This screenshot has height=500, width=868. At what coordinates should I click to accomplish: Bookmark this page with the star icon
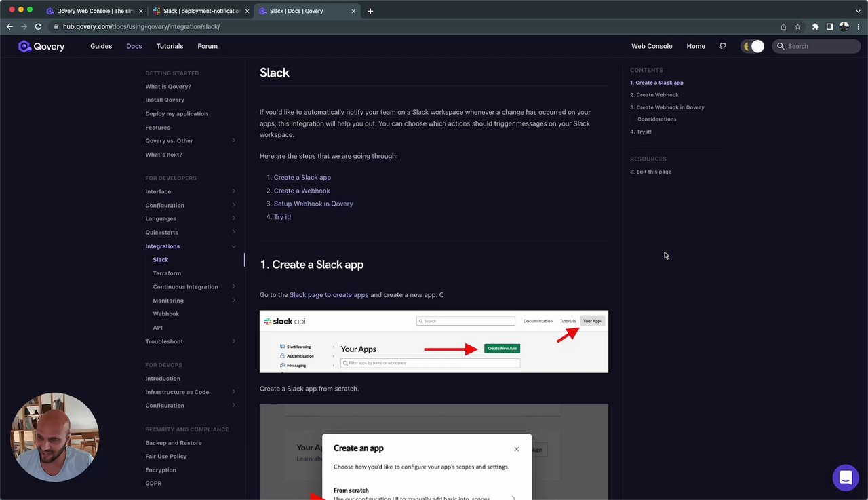pyautogui.click(x=797, y=26)
